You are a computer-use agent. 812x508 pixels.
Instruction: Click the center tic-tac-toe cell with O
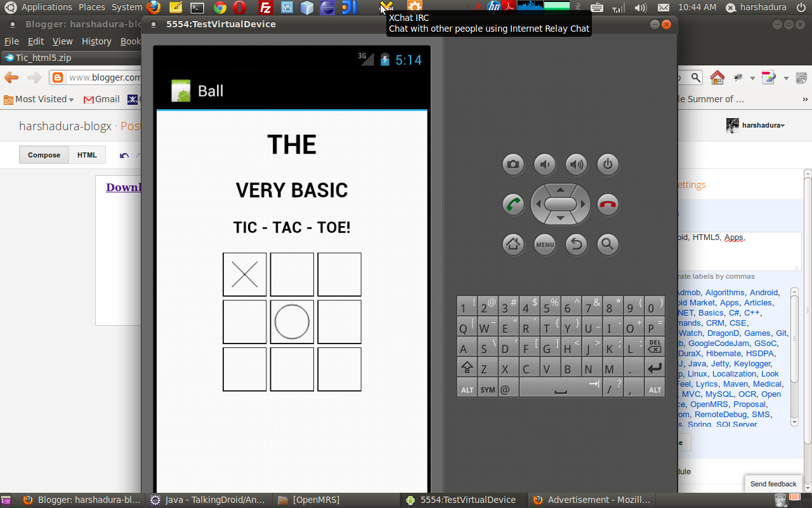[x=292, y=322]
